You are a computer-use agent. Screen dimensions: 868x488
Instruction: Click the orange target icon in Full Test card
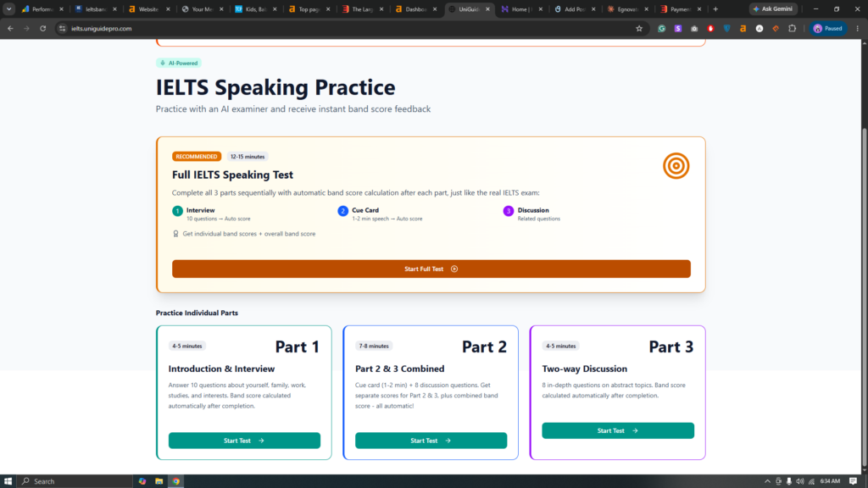coord(676,166)
